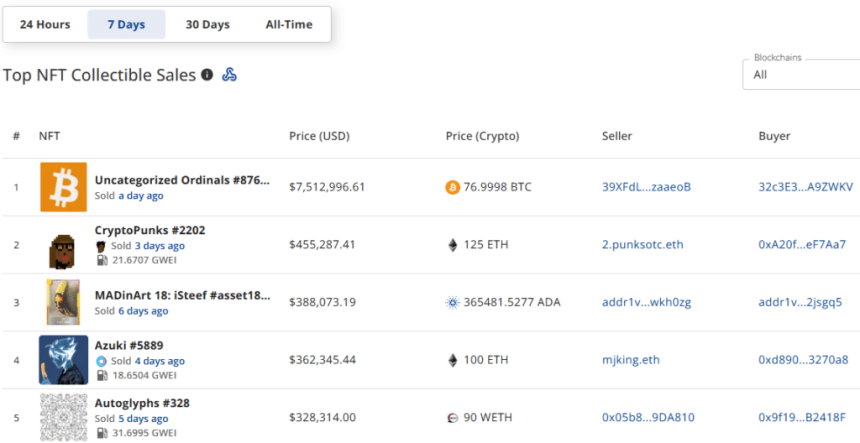
Task: Click the webhook icon next to the title
Action: (229, 75)
